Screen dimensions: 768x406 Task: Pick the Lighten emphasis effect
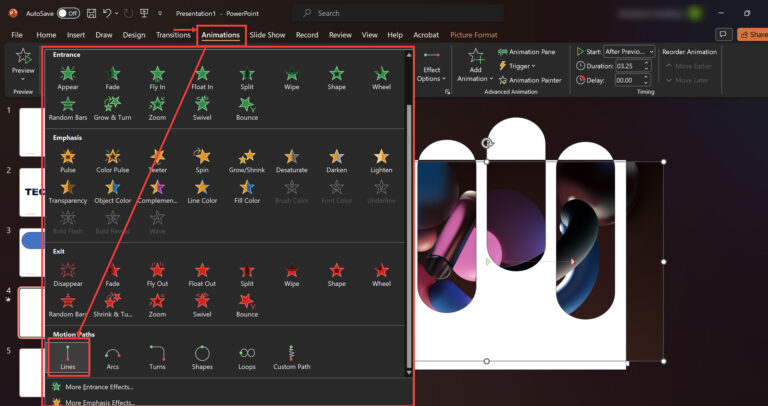coord(381,161)
